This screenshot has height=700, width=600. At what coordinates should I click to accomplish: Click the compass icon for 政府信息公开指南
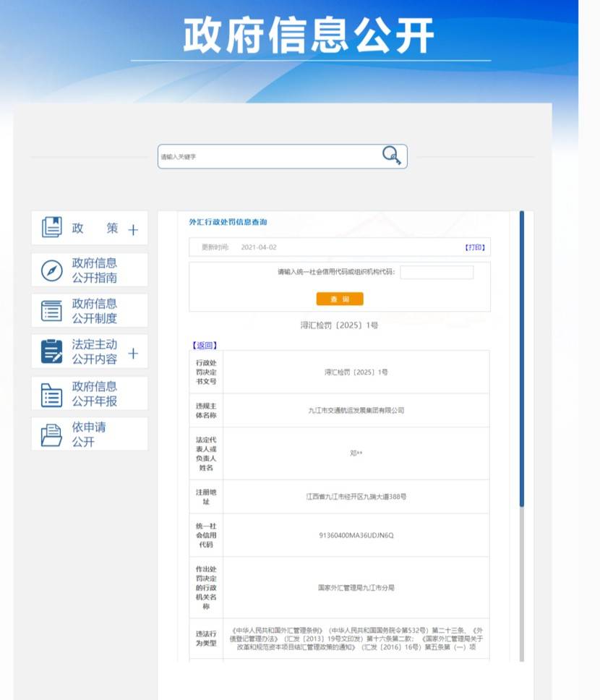tap(52, 270)
